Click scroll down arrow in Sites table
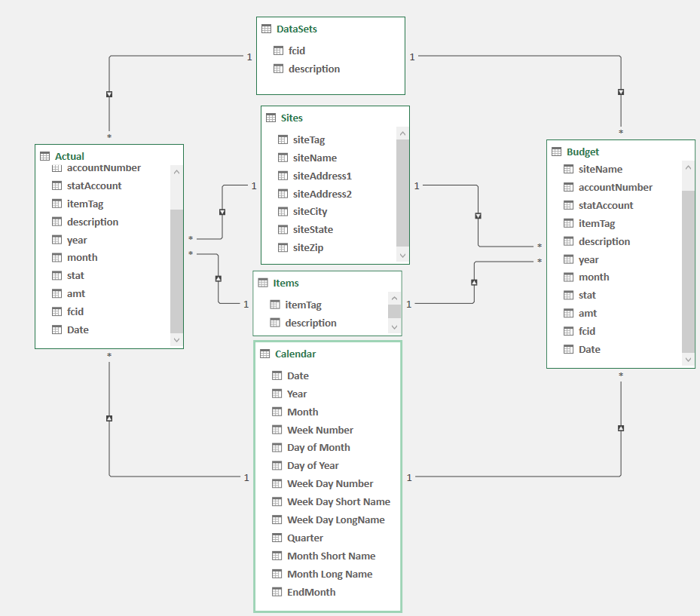 click(x=402, y=256)
